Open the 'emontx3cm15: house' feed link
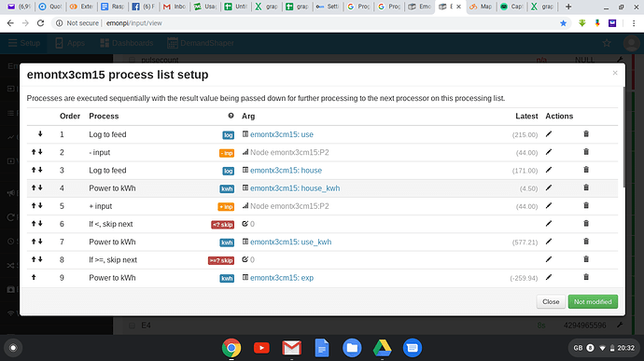Viewport: 644px width, 361px height. [286, 170]
